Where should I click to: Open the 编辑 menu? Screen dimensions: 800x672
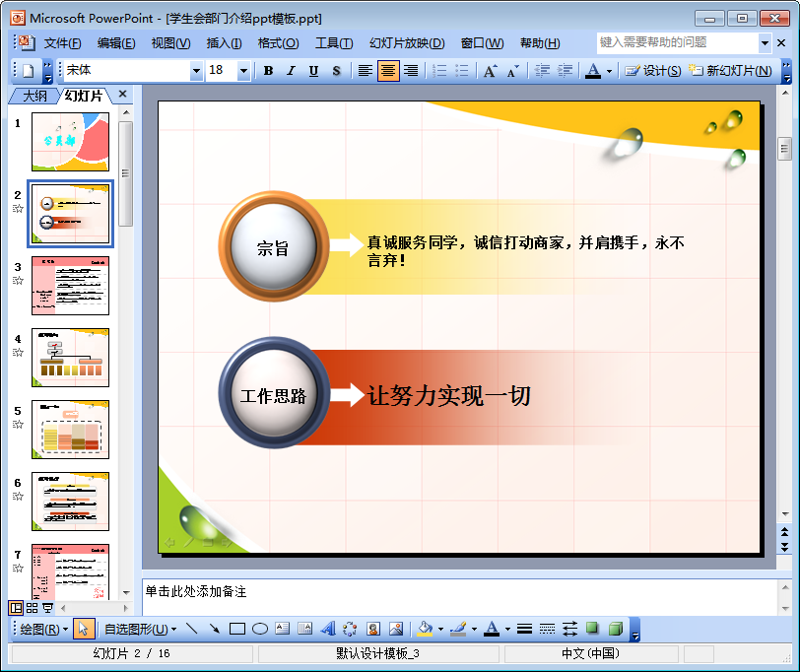coord(116,43)
